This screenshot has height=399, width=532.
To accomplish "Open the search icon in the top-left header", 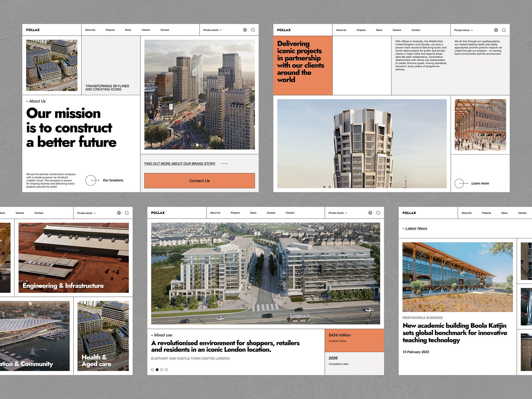I will click(253, 30).
